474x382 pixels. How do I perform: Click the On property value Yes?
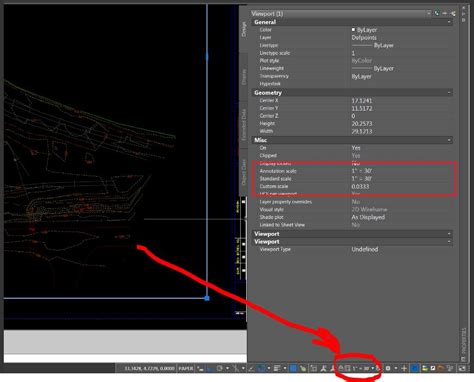pyautogui.click(x=356, y=148)
